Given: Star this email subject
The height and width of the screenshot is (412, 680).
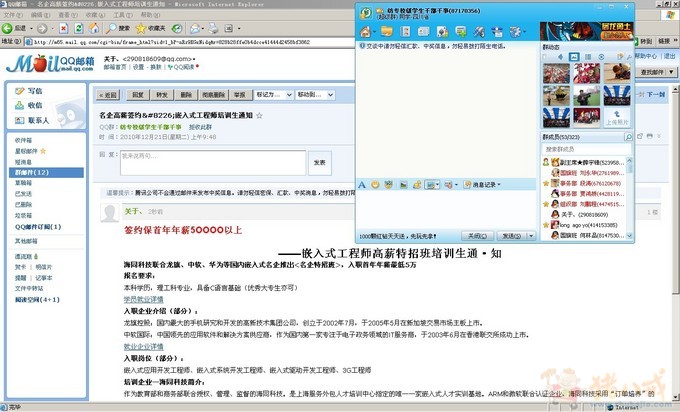Looking at the screenshot, I should tap(259, 115).
